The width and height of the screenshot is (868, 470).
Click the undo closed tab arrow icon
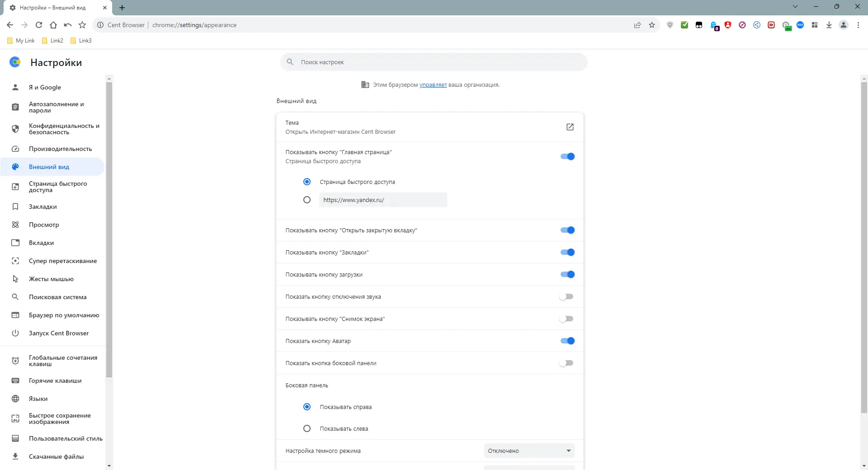tap(68, 25)
